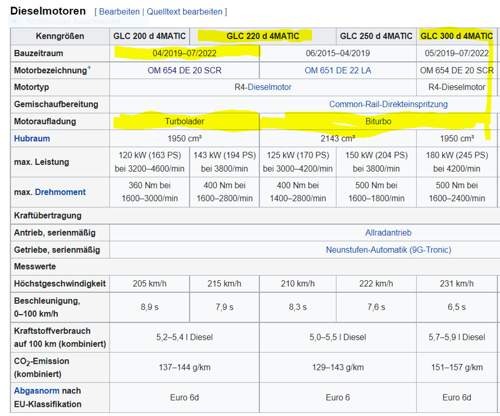500x416 pixels.
Task: Click the Bearbeiten link next to Dieselmotoren
Action: [119, 12]
